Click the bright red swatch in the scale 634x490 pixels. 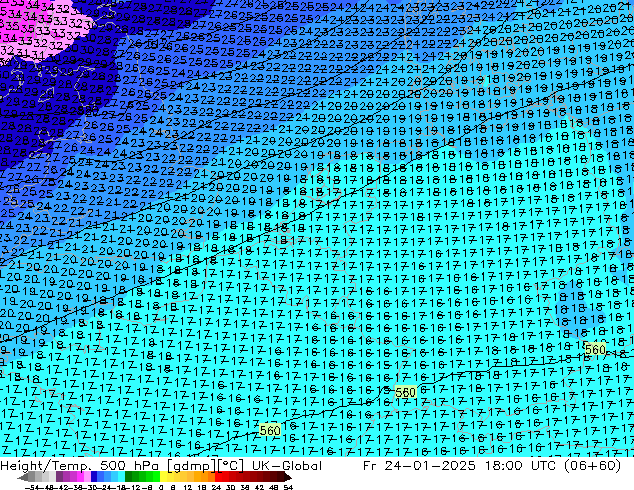[218, 478]
